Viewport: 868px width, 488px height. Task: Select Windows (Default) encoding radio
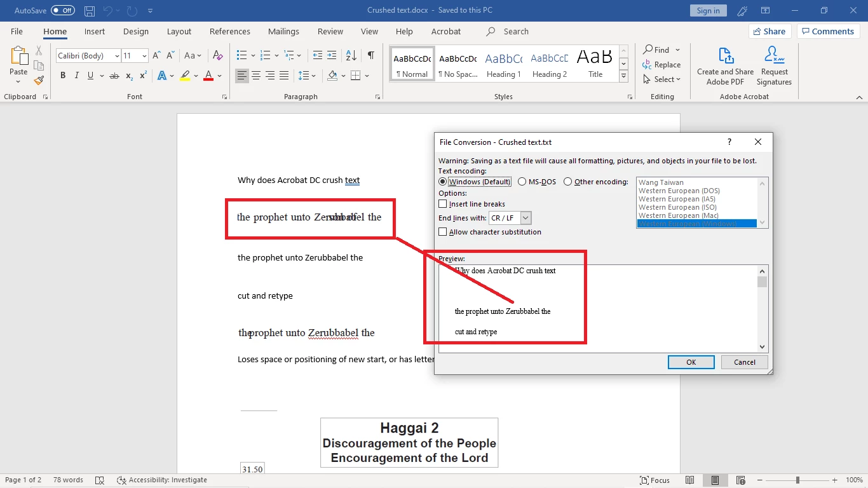pos(443,182)
